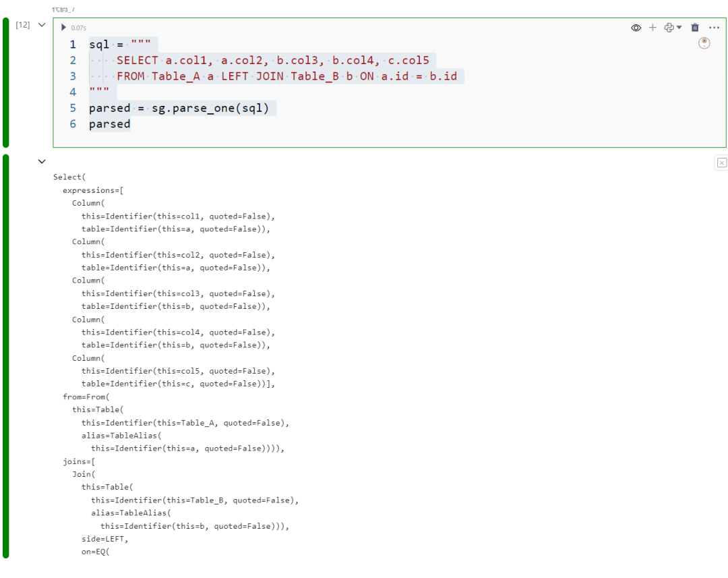Click the SELECT statement on line 2

[138, 61]
